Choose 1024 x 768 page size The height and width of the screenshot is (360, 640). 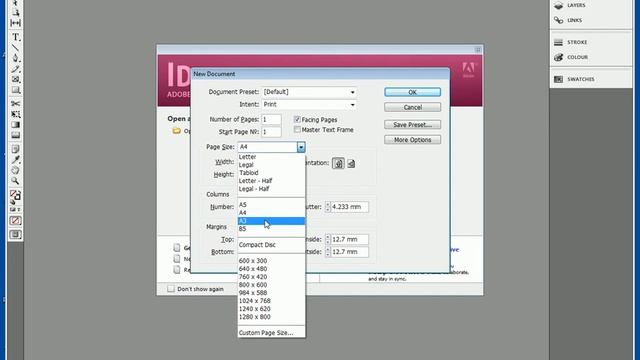coord(271,301)
